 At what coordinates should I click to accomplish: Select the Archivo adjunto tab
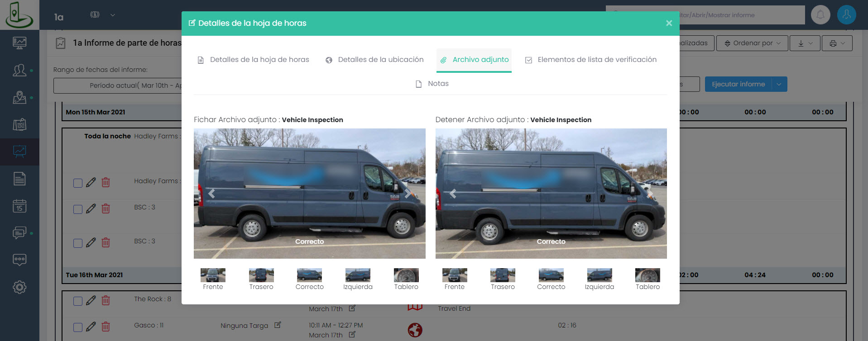coord(474,60)
